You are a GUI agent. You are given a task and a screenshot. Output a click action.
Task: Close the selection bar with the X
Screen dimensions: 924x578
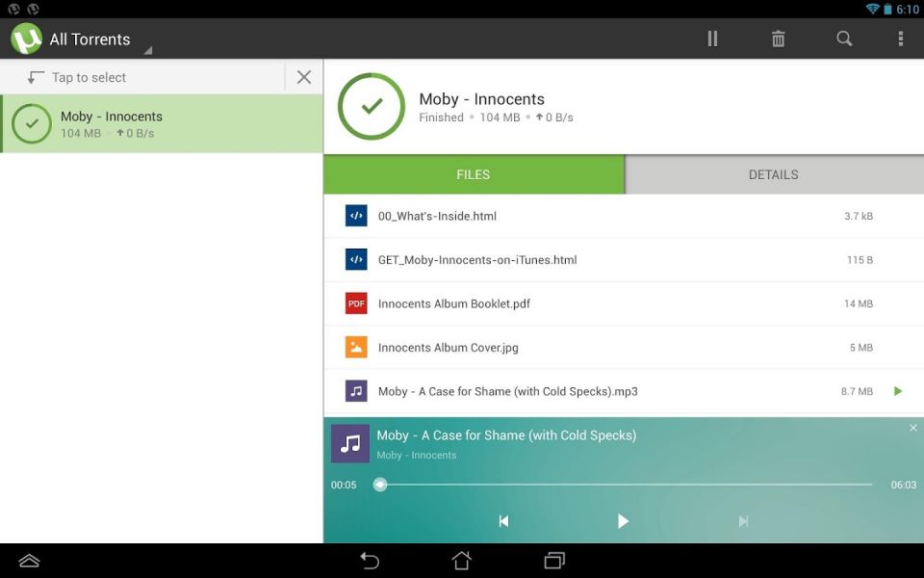pos(303,77)
